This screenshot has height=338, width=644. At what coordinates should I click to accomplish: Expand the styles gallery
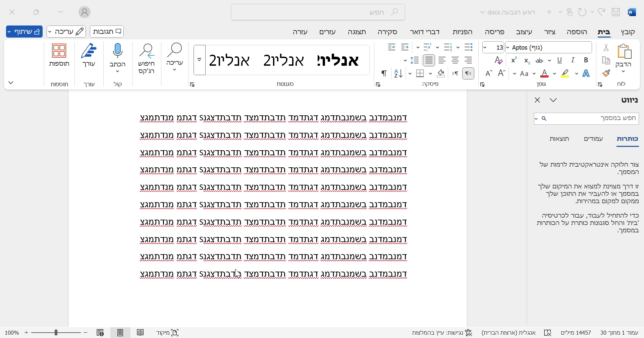coord(199,60)
